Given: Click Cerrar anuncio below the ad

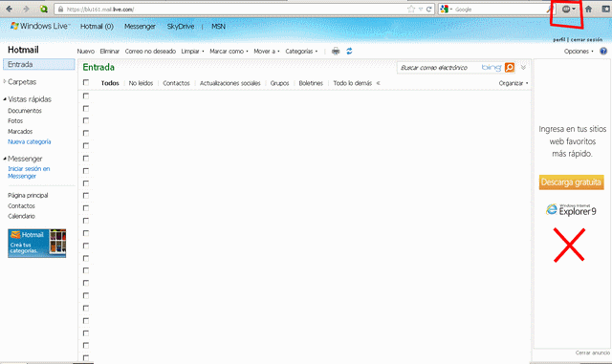Looking at the screenshot, I should pyautogui.click(x=593, y=353).
